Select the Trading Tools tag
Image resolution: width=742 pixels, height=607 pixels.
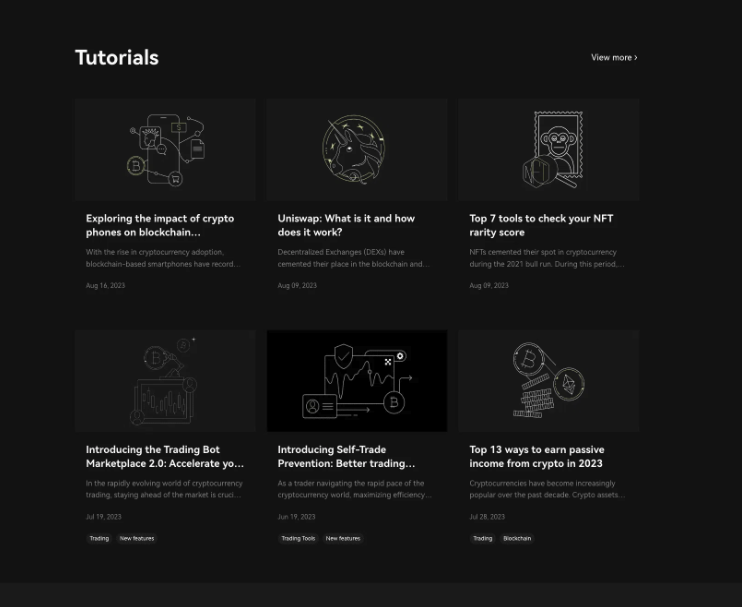click(x=298, y=538)
